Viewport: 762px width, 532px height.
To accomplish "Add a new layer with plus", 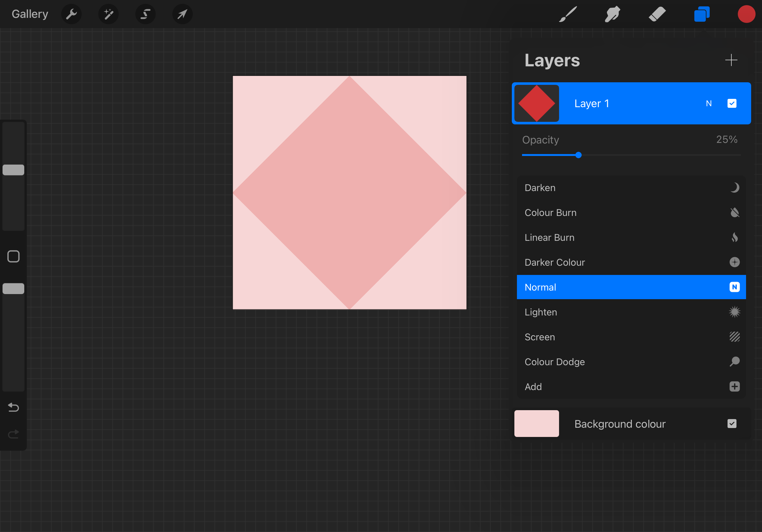I will [x=731, y=60].
